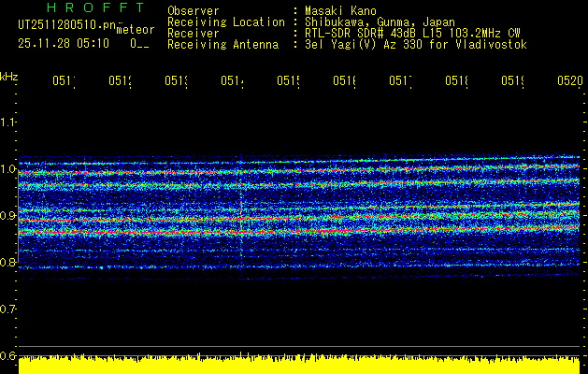This screenshot has width=588, height=374.
Task: Click the 0.8 frequency axis marker
Action: (8, 262)
